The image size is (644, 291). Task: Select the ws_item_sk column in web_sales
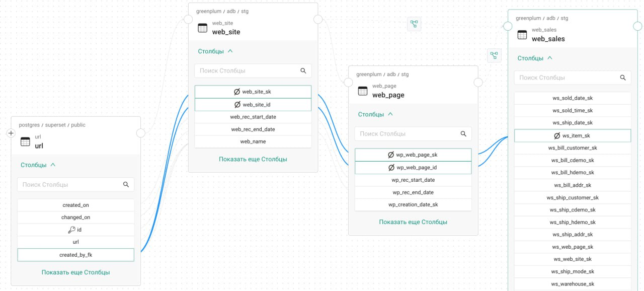click(573, 136)
